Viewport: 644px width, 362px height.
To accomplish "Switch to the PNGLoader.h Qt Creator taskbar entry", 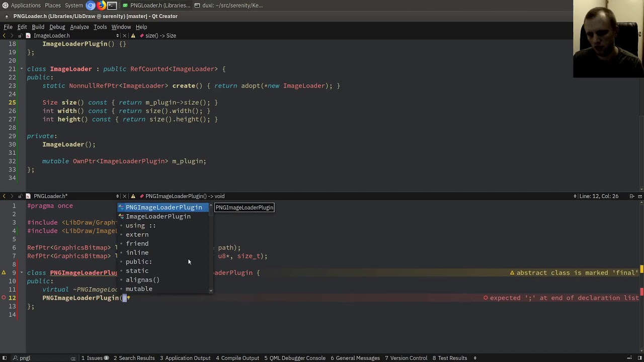I will coord(157,6).
